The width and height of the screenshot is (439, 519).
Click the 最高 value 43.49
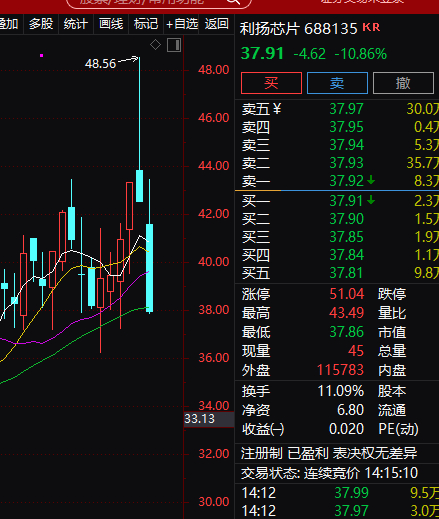[x=347, y=313]
